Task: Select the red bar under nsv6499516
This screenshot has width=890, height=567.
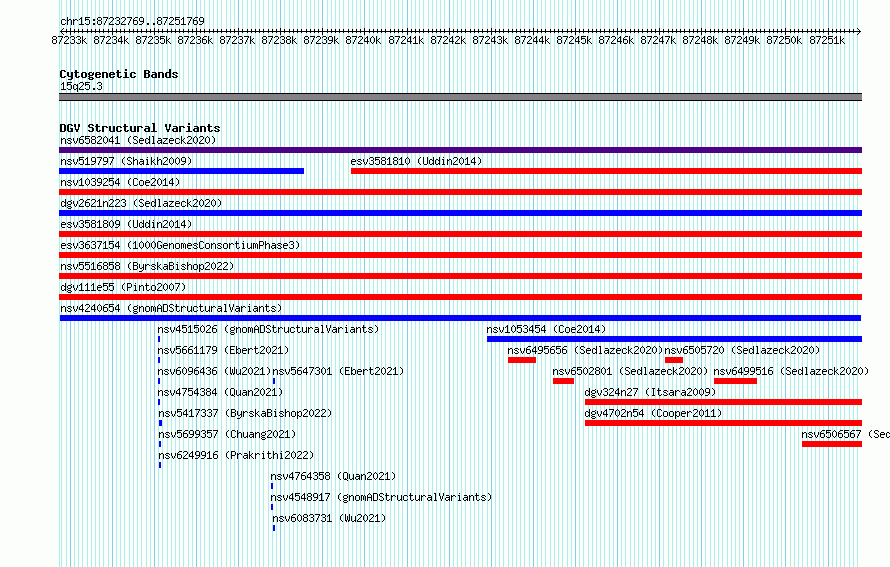Action: pyautogui.click(x=735, y=381)
